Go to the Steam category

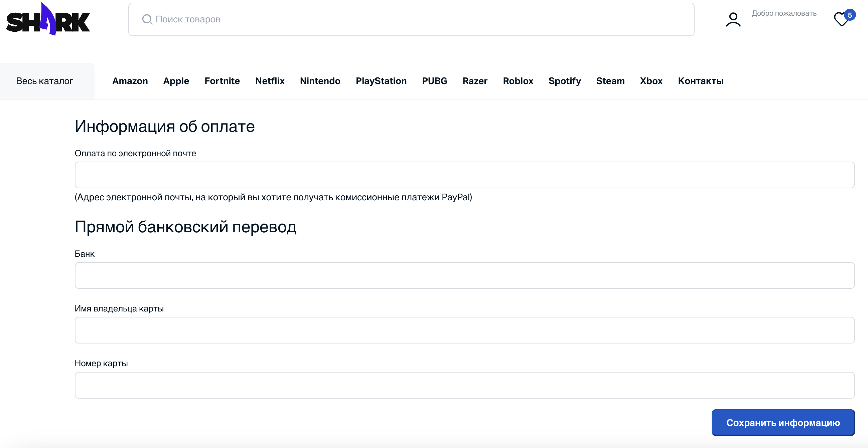610,81
